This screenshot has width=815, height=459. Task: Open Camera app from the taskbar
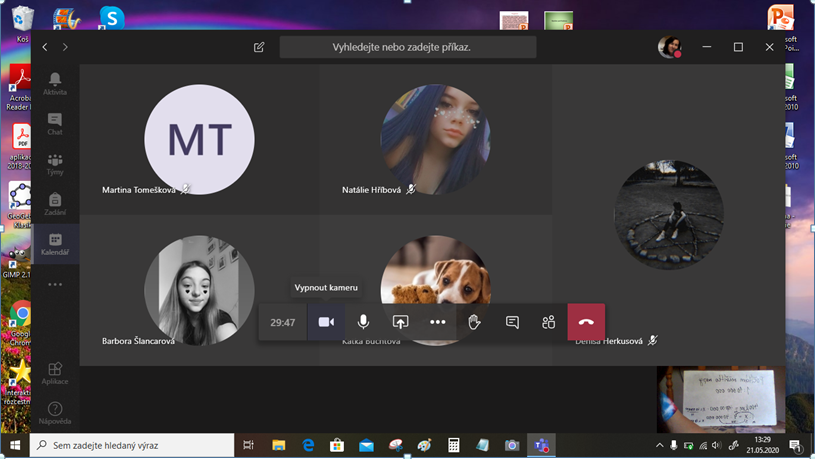pos(512,445)
